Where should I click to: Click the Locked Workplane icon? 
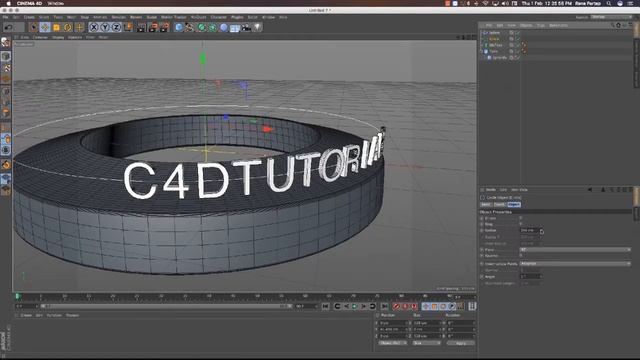(6, 179)
